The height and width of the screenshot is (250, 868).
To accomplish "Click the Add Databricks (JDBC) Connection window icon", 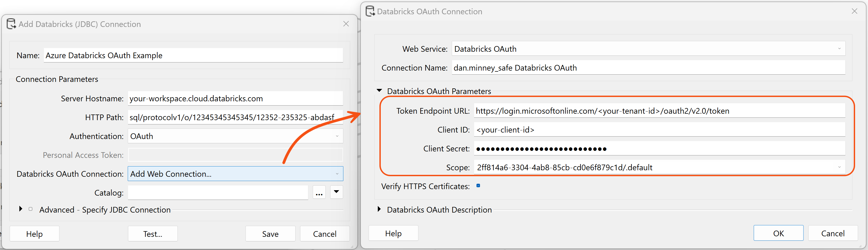I will pos(11,24).
